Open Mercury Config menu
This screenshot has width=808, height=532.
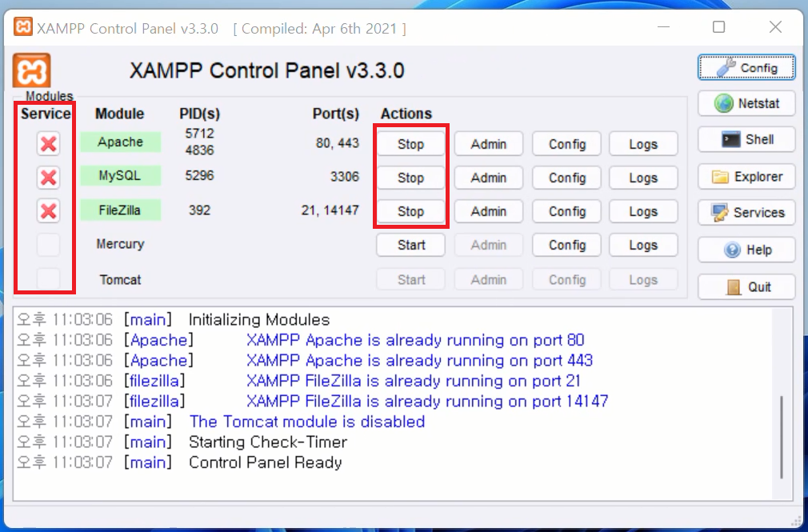(x=567, y=245)
